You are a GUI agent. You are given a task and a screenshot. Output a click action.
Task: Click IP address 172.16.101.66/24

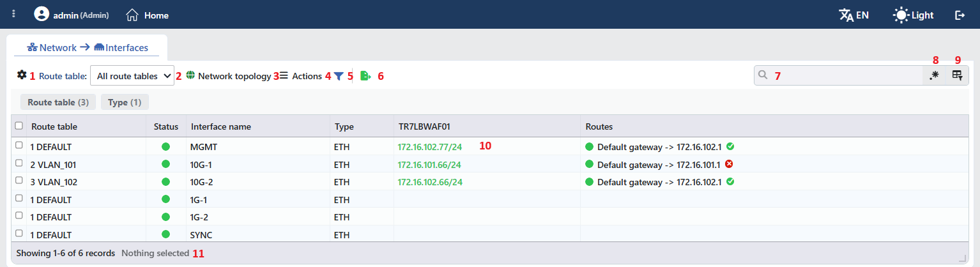430,164
